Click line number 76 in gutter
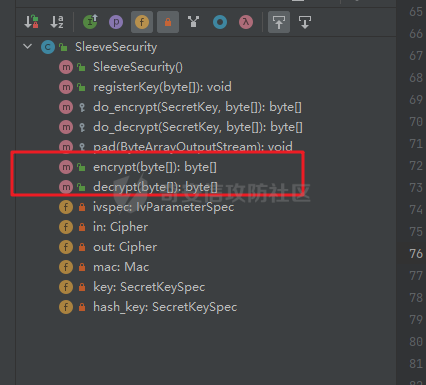 (x=416, y=254)
